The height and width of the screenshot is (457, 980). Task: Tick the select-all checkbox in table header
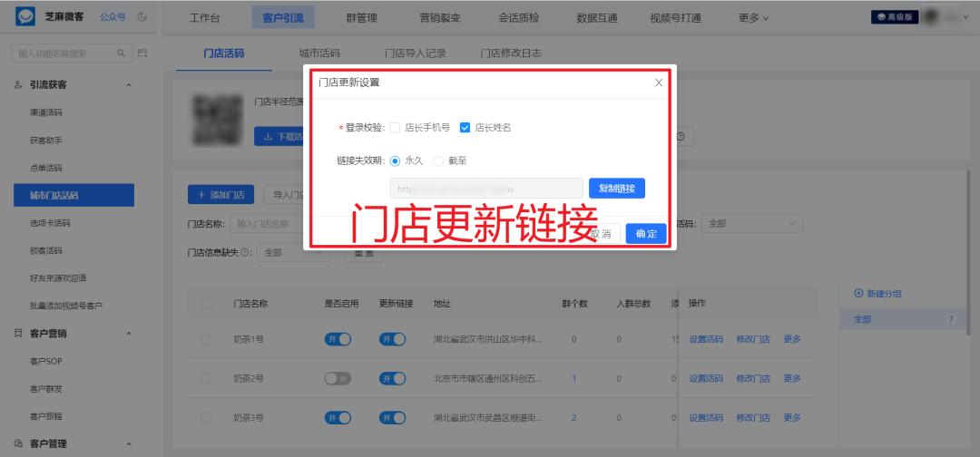click(206, 304)
